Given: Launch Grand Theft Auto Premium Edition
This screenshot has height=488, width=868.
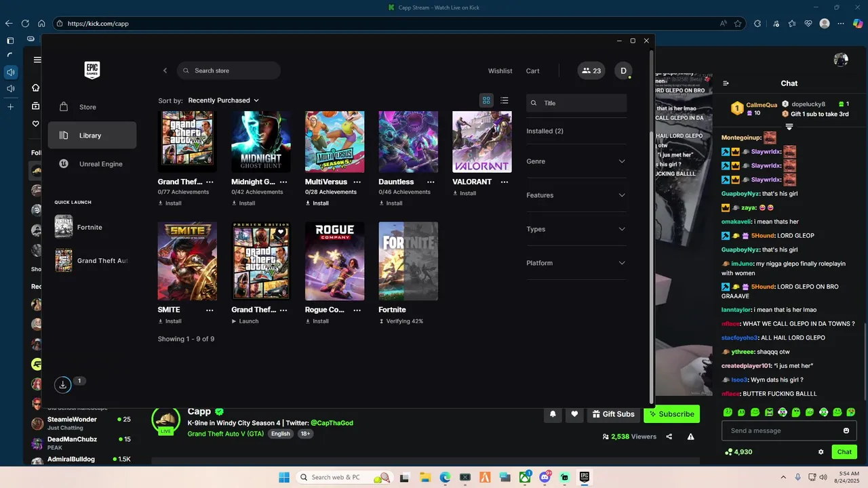Looking at the screenshot, I should 245,321.
